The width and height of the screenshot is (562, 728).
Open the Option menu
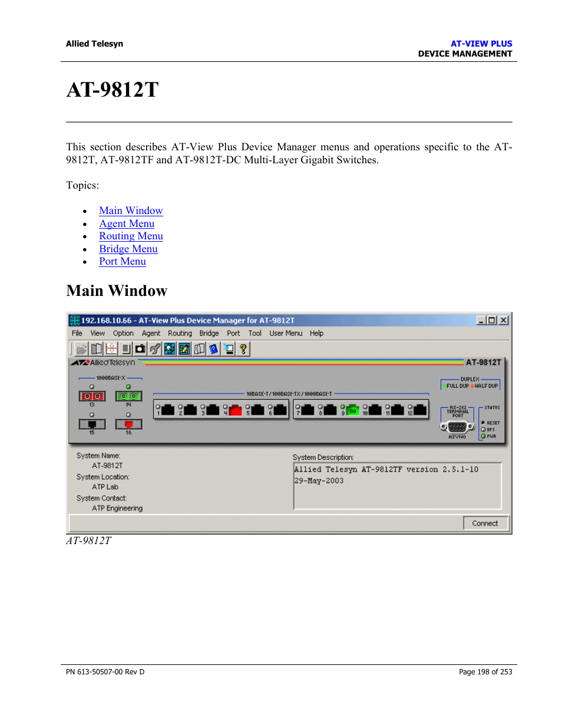(x=123, y=333)
